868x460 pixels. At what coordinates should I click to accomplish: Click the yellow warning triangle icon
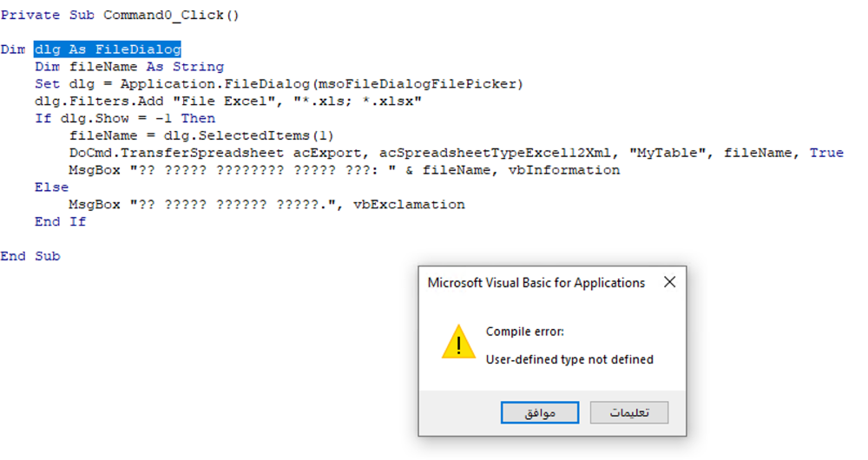458,342
